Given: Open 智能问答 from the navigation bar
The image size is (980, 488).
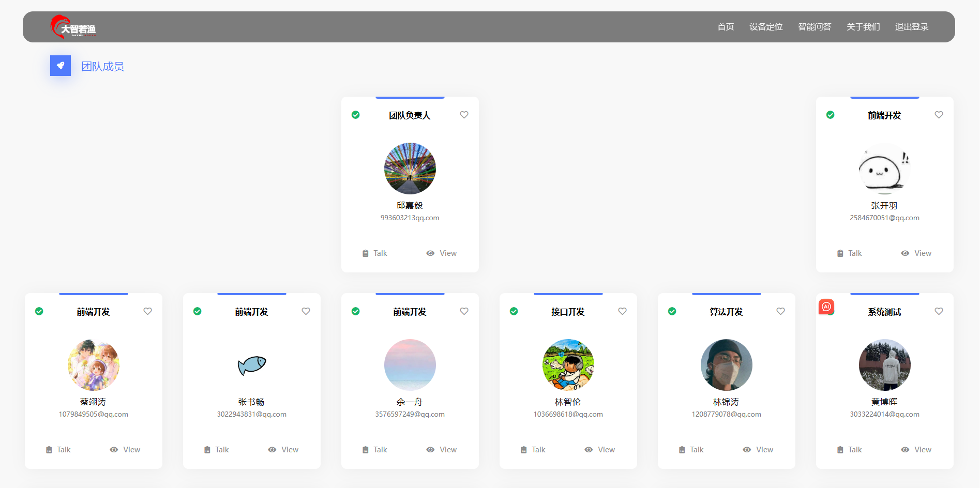Looking at the screenshot, I should click(815, 27).
